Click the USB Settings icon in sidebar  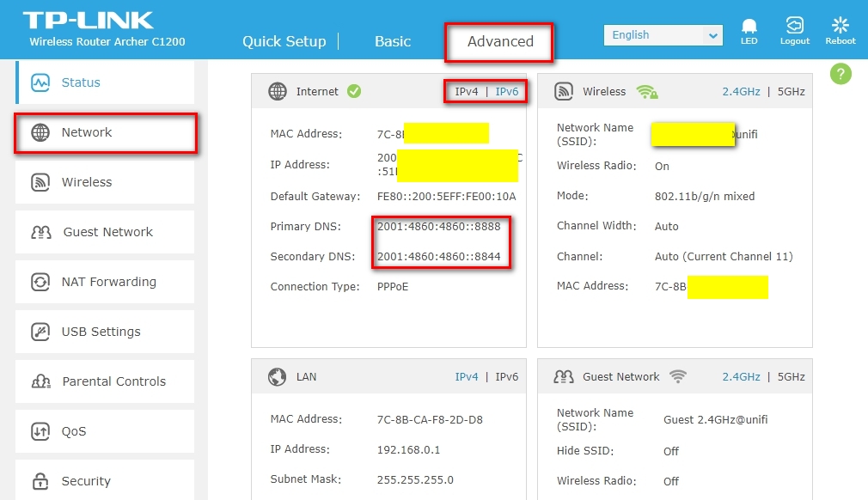click(x=40, y=332)
